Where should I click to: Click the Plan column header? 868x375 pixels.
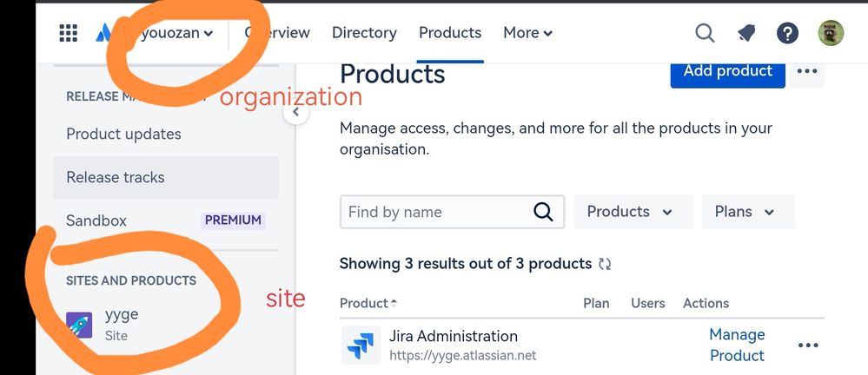pos(596,303)
